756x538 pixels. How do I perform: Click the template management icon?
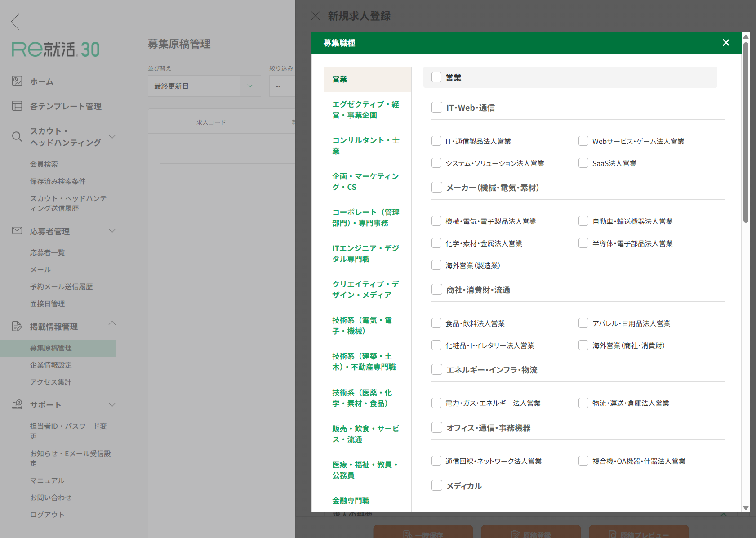pos(17,106)
